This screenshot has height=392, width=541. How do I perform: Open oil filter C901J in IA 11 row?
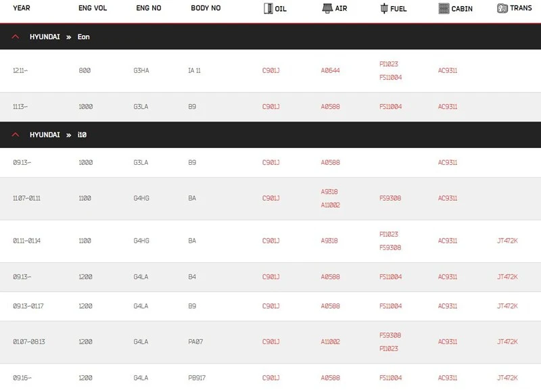(x=271, y=70)
